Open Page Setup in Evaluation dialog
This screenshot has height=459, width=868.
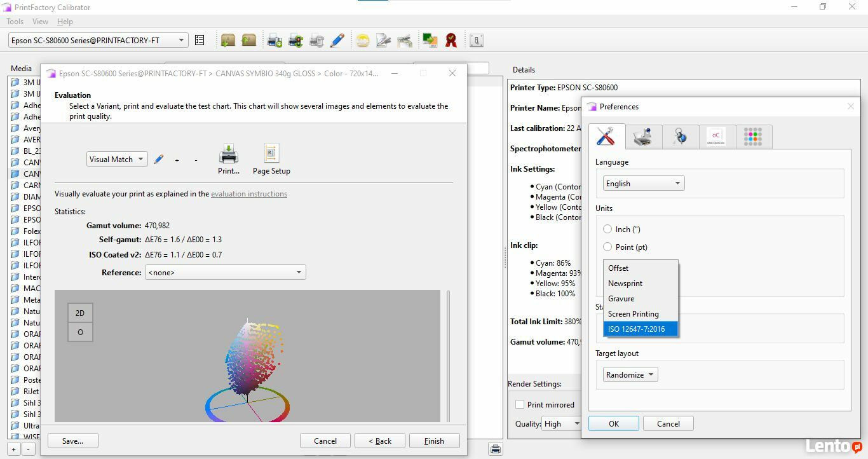271,159
